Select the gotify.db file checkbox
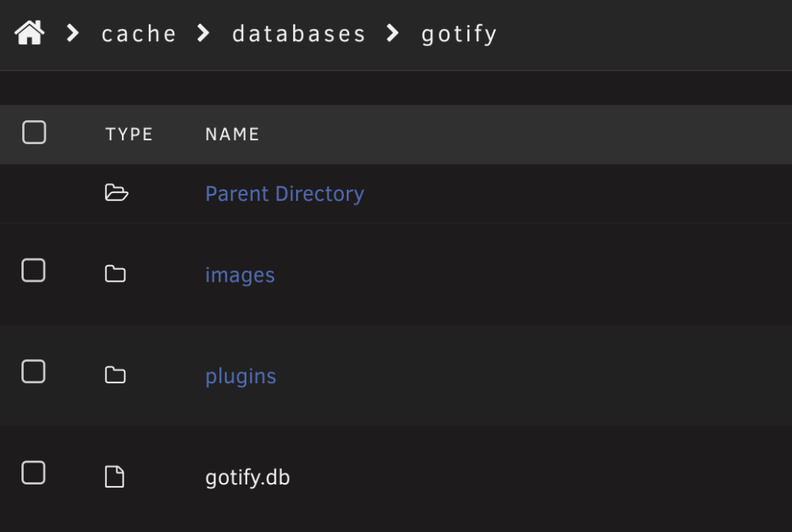 click(x=33, y=473)
